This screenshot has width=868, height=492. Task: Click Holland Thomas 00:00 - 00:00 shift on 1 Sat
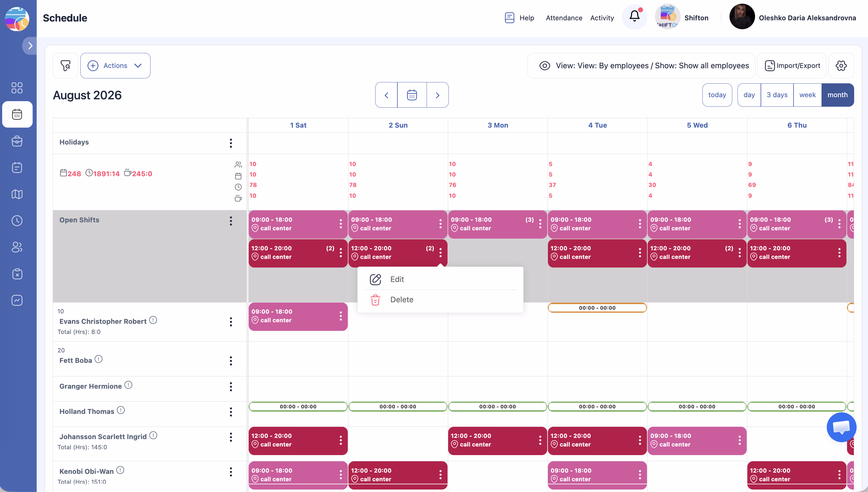click(x=298, y=407)
